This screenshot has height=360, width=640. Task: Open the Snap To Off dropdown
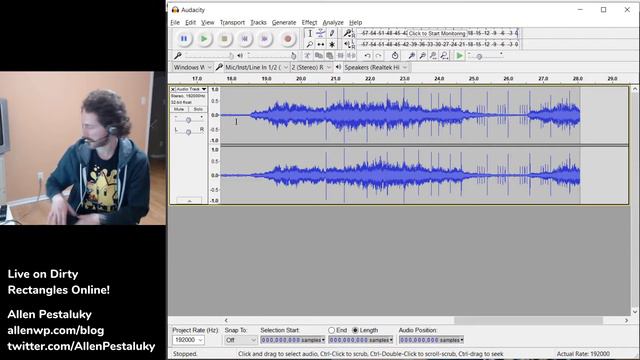click(x=241, y=340)
